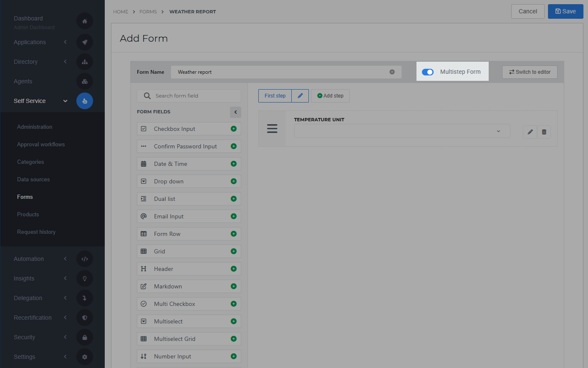Screen dimensions: 588x368
Task: Click the Search form field box
Action: click(189, 95)
